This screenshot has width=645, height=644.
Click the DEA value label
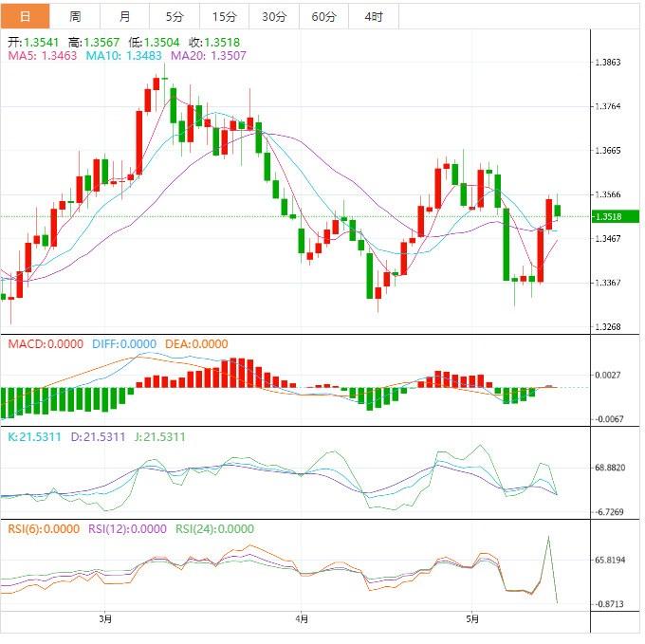click(196, 343)
